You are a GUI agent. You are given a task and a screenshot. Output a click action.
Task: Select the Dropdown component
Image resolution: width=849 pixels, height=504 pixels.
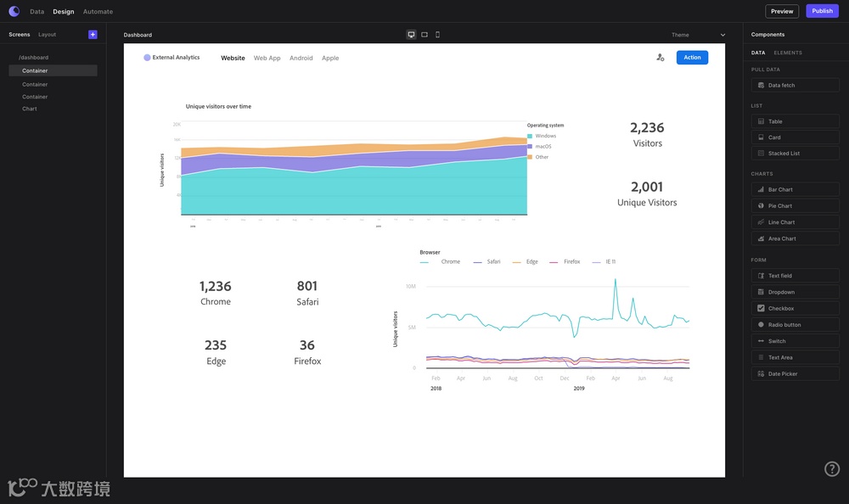click(x=795, y=292)
